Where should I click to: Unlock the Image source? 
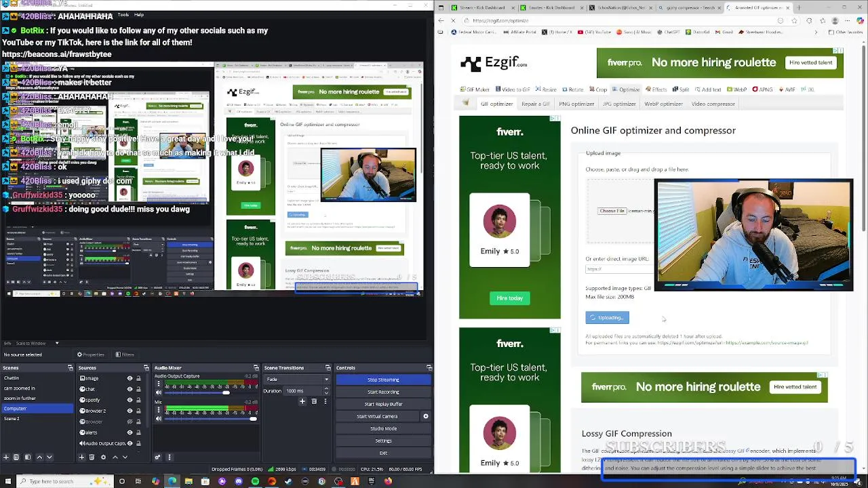point(138,378)
